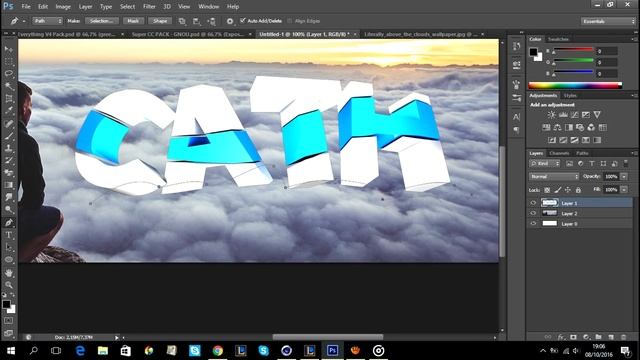Screen dimensions: 640x360
Task: Select the Crop tool
Action: 9,98
